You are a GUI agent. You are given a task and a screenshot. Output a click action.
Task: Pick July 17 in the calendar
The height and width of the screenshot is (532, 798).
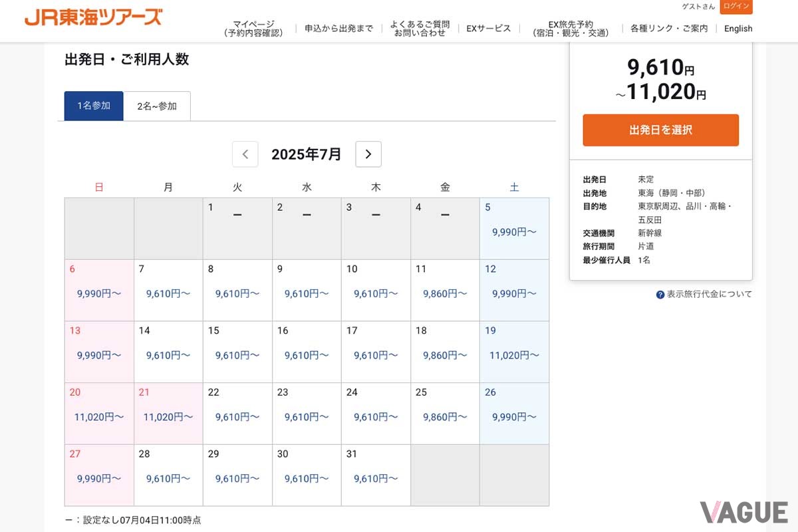point(376,352)
